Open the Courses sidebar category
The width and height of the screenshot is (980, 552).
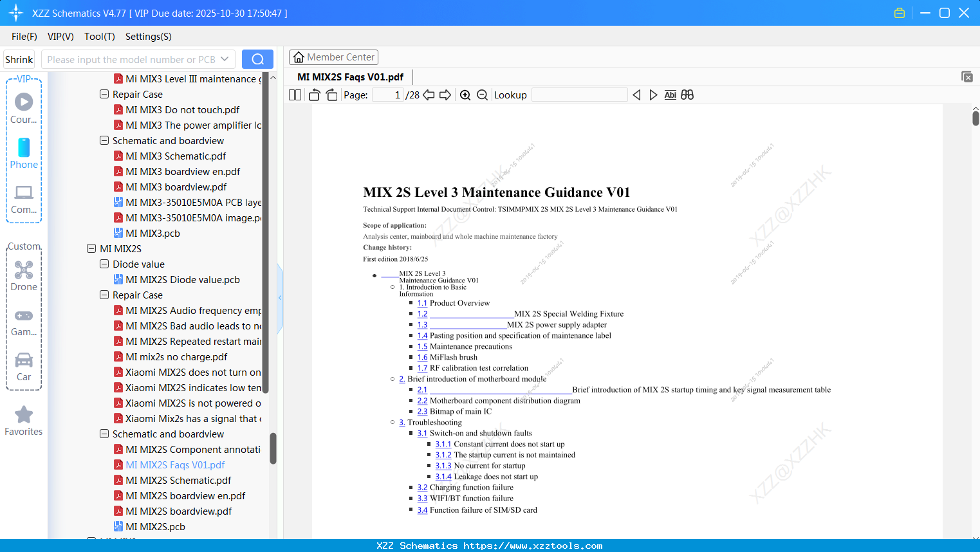[x=24, y=109]
